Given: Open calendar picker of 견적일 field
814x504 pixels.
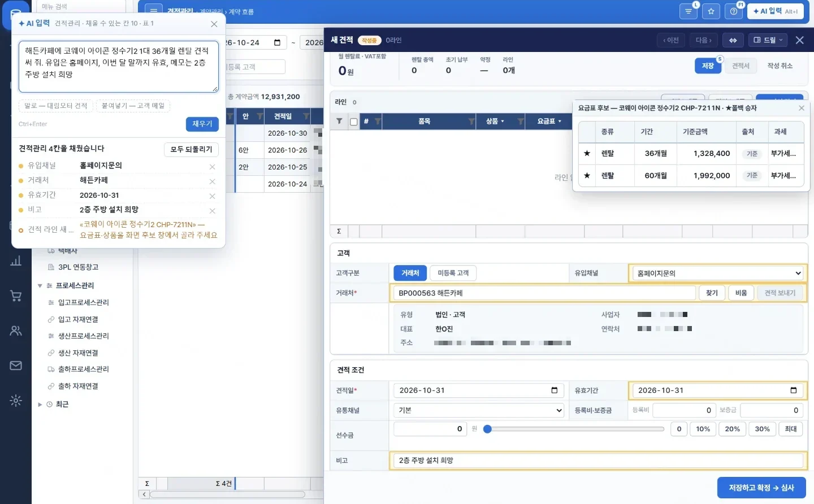Looking at the screenshot, I should [x=554, y=390].
